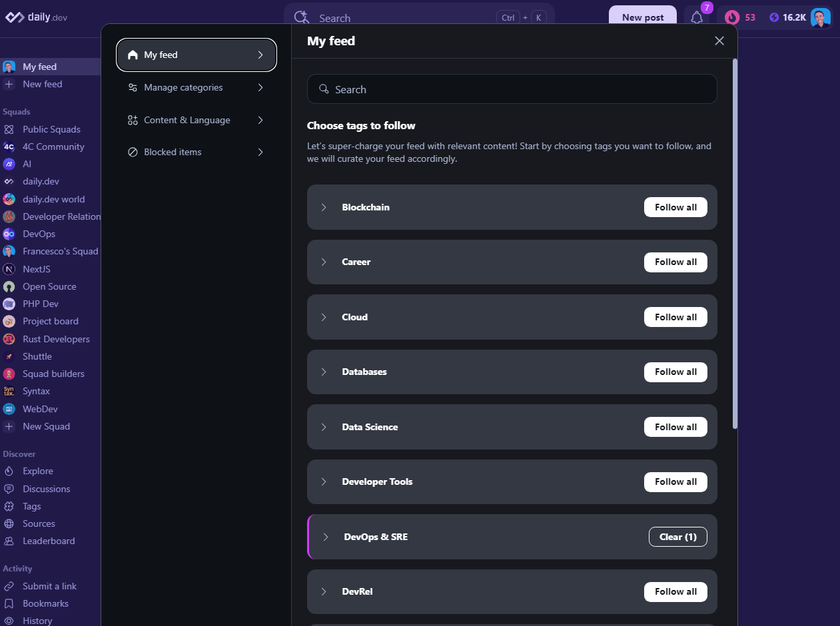This screenshot has width=840, height=626.
Task: Click the Submit a link icon
Action: point(9,586)
